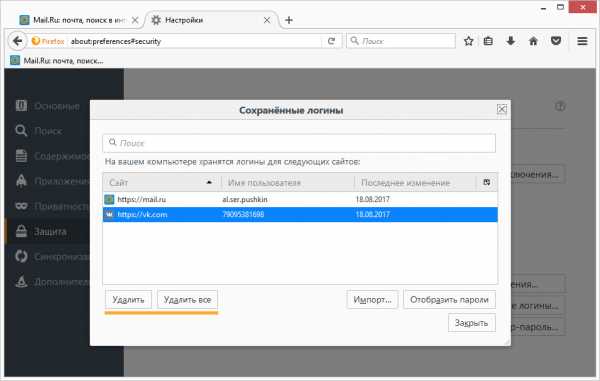The image size is (600, 381).
Task: Open Приложения settings section
Action: click(x=52, y=181)
